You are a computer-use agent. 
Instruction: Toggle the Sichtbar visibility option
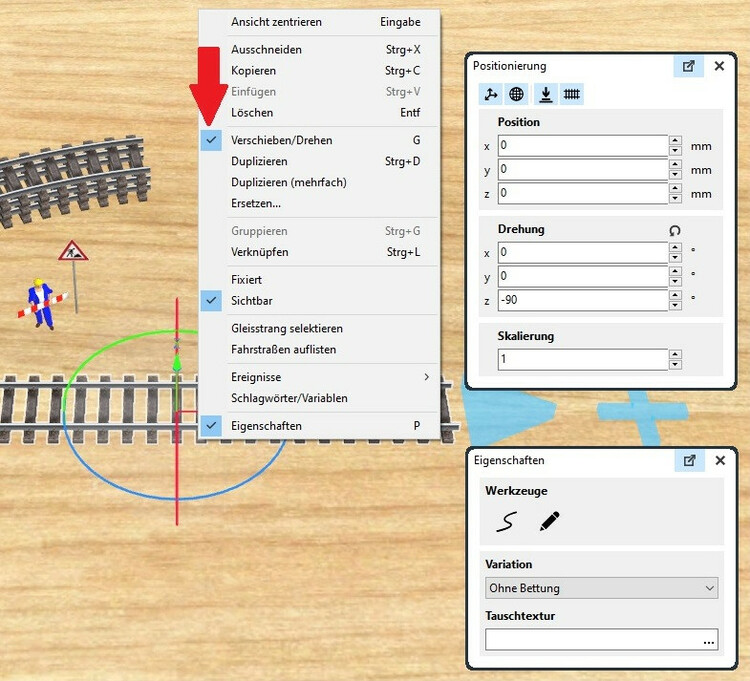click(x=252, y=300)
